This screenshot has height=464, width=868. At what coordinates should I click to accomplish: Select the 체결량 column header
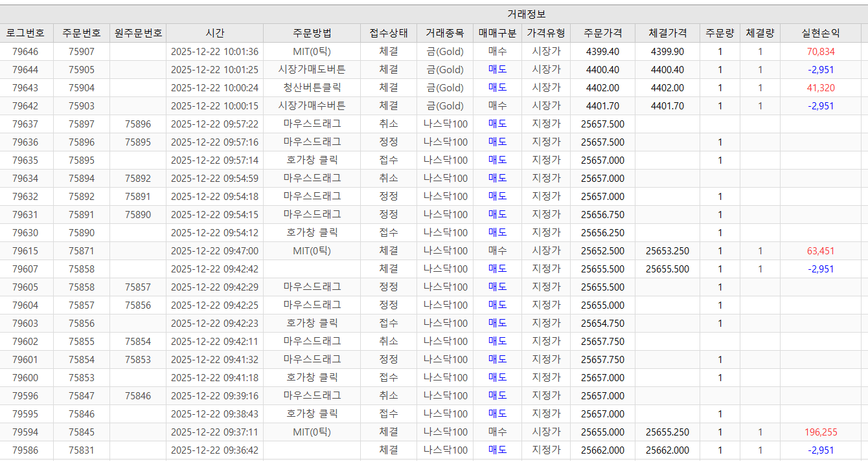[760, 33]
